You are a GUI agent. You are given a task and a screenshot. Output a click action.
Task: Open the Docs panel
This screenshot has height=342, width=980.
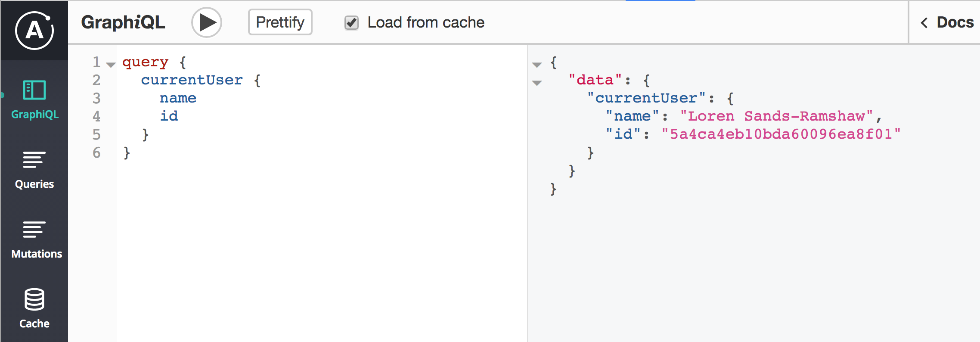click(947, 22)
